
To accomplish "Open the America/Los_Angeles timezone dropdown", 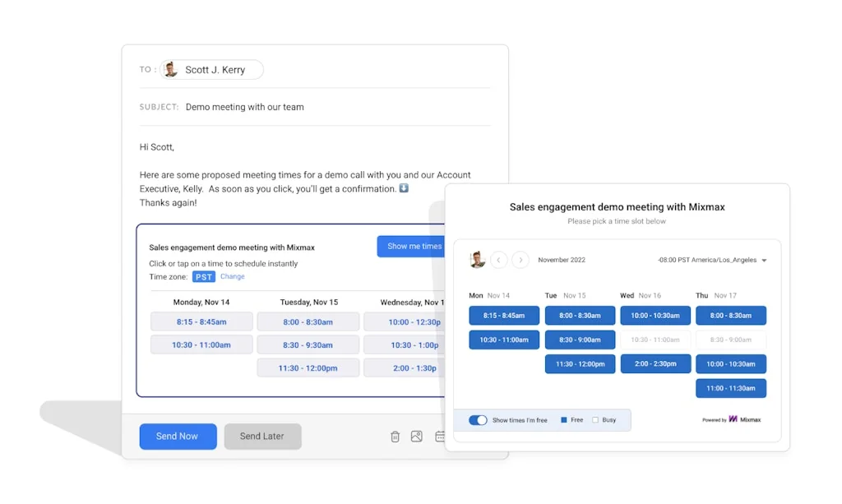I will (x=721, y=259).
